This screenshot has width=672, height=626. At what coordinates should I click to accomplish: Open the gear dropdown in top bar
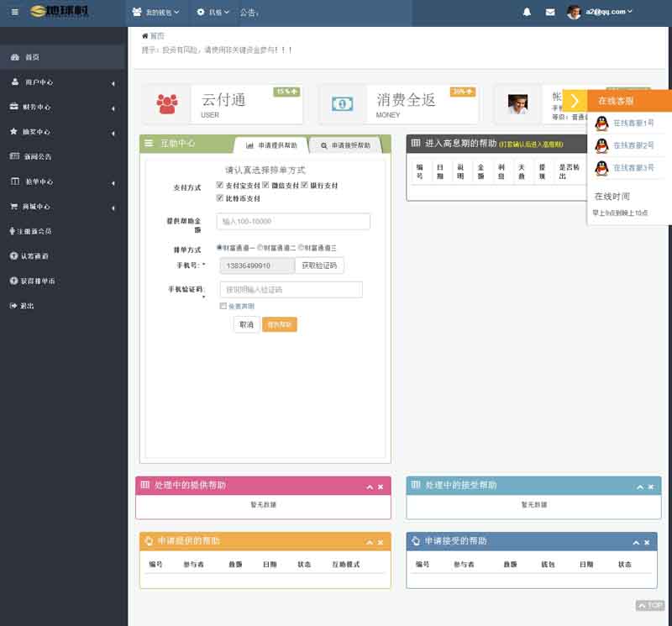click(213, 13)
